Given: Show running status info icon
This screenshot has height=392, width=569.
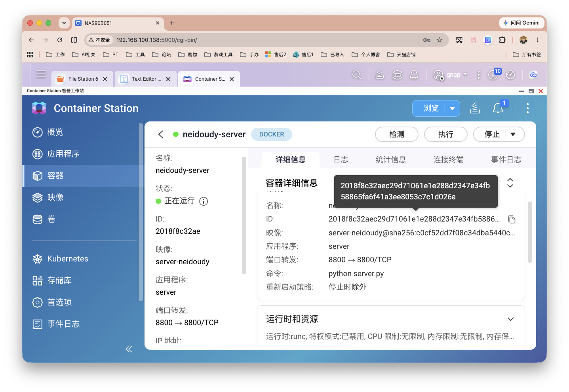Looking at the screenshot, I should [x=204, y=201].
